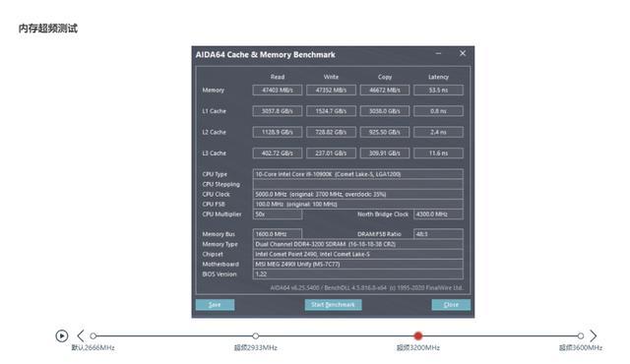Click the L1 Cache Copy value 3038.0 GB/s
Image resolution: width=630 pixels, height=364 pixels.
point(385,111)
